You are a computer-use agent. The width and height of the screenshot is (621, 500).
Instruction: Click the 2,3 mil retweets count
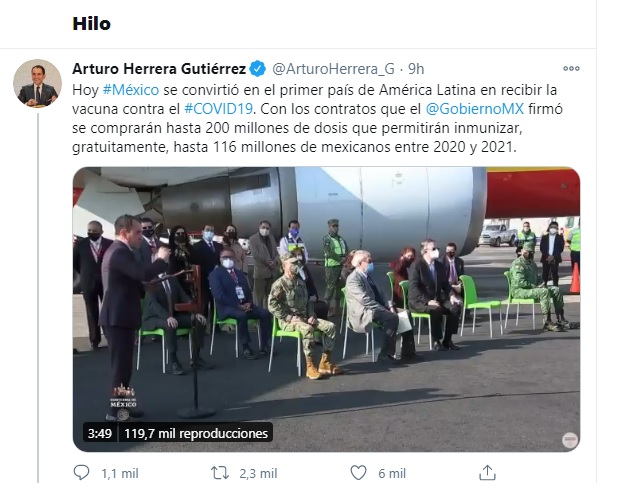pos(258,473)
